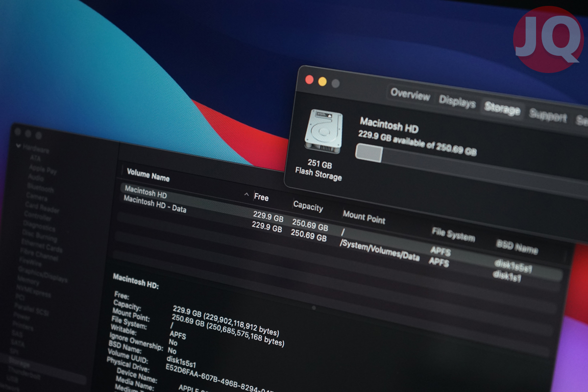
Task: Select Camera in the sidebar
Action: (37, 196)
